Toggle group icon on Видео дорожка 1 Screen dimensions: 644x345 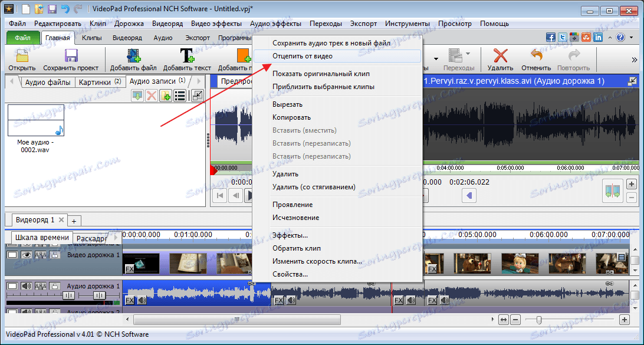[x=41, y=255]
